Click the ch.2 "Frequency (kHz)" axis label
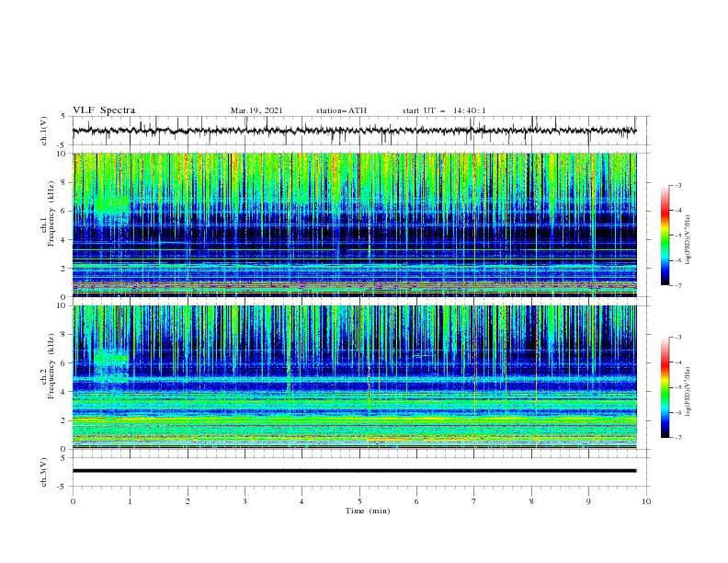728x563 pixels. coord(51,365)
